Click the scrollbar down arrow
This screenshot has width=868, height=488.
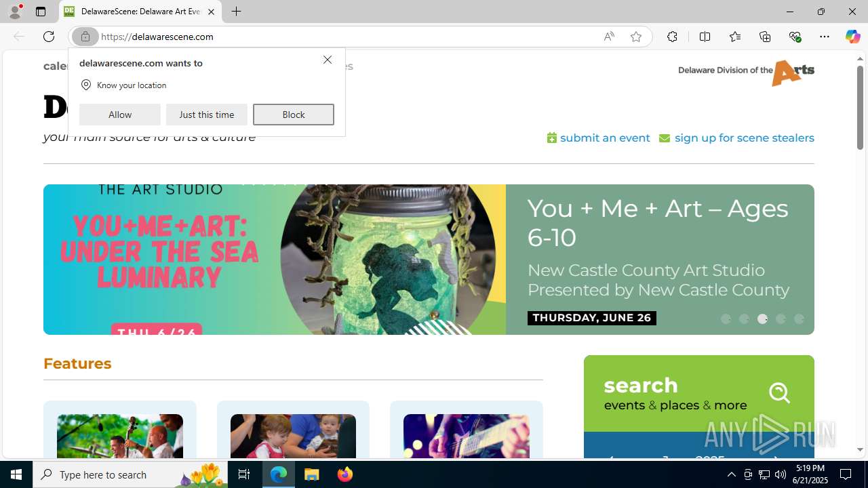point(860,449)
